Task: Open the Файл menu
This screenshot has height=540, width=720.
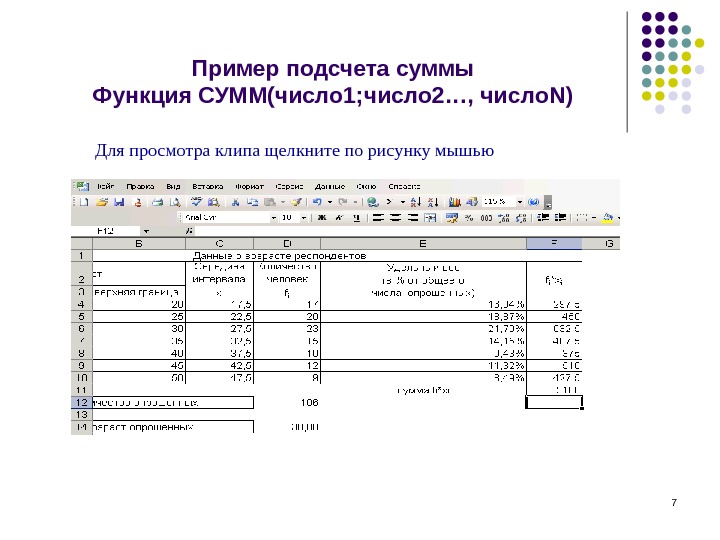Action: coord(106,186)
